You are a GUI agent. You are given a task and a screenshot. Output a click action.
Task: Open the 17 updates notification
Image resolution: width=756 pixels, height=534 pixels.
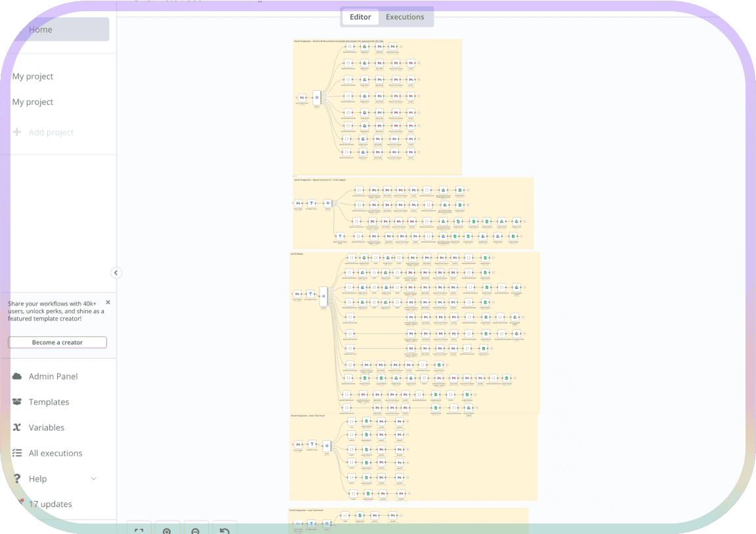pos(50,504)
